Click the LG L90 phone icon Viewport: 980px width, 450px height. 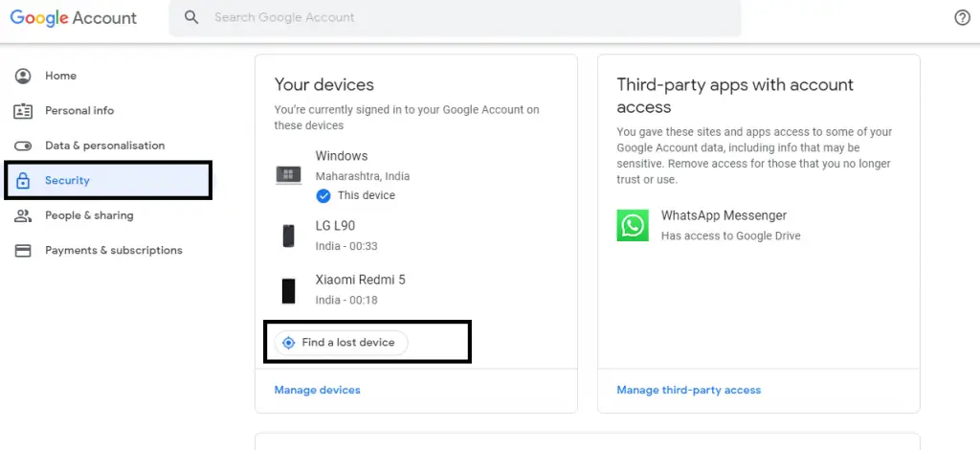tap(289, 236)
